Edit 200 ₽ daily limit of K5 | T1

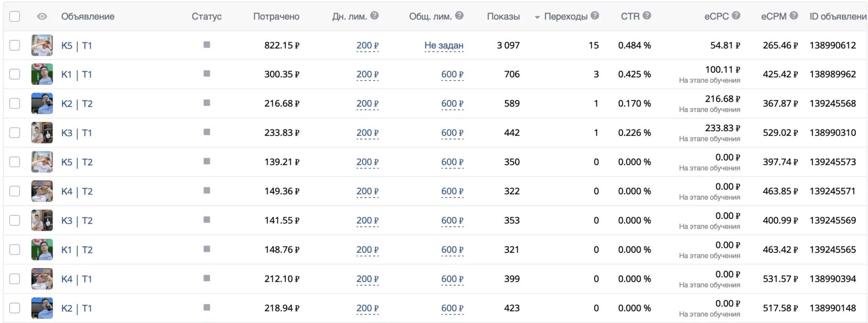tap(367, 46)
